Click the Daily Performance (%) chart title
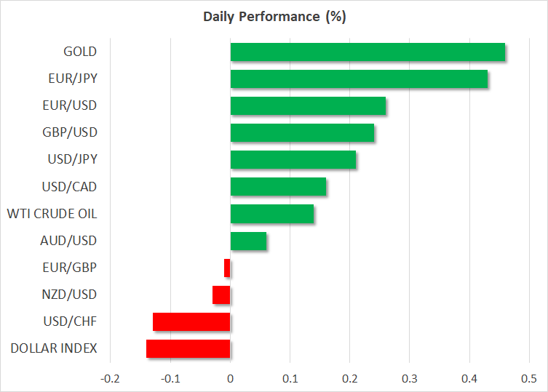This screenshot has width=548, height=392. pos(274,17)
